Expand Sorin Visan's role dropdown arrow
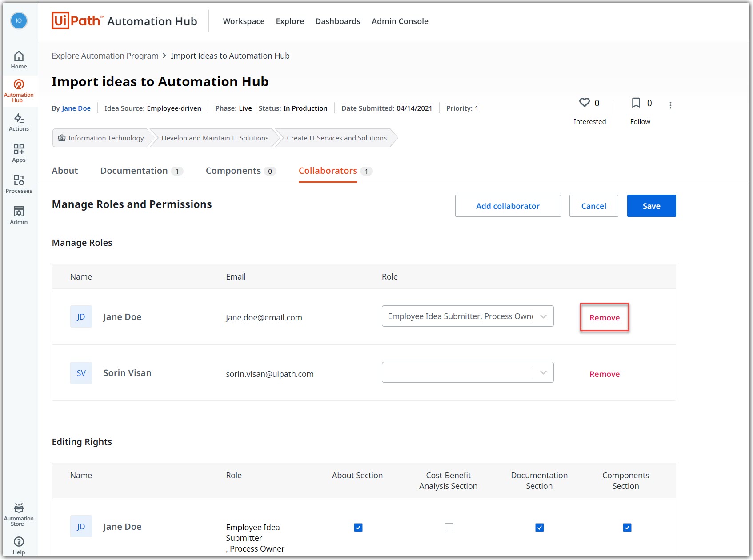Screen dimensions: 753x560 [543, 372]
